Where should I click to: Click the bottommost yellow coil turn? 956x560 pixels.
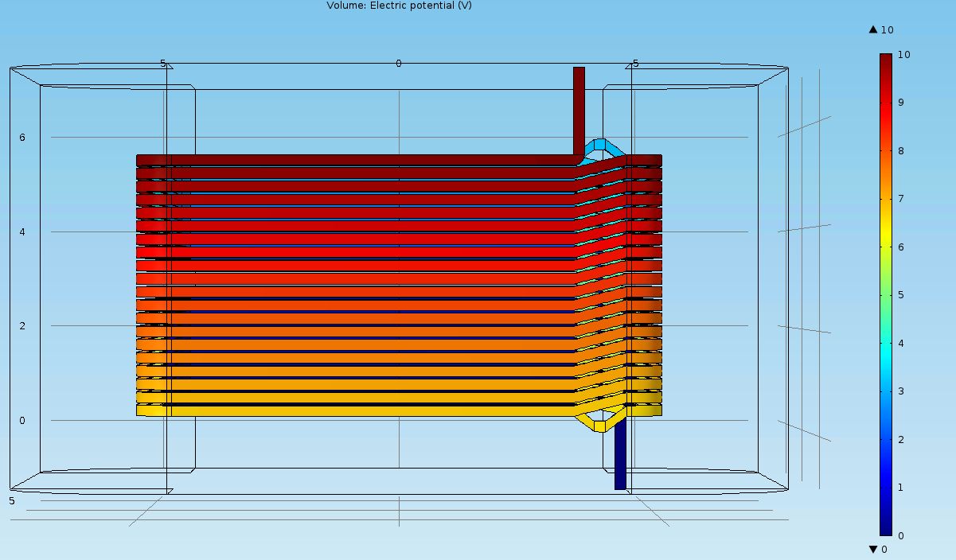pos(358,410)
